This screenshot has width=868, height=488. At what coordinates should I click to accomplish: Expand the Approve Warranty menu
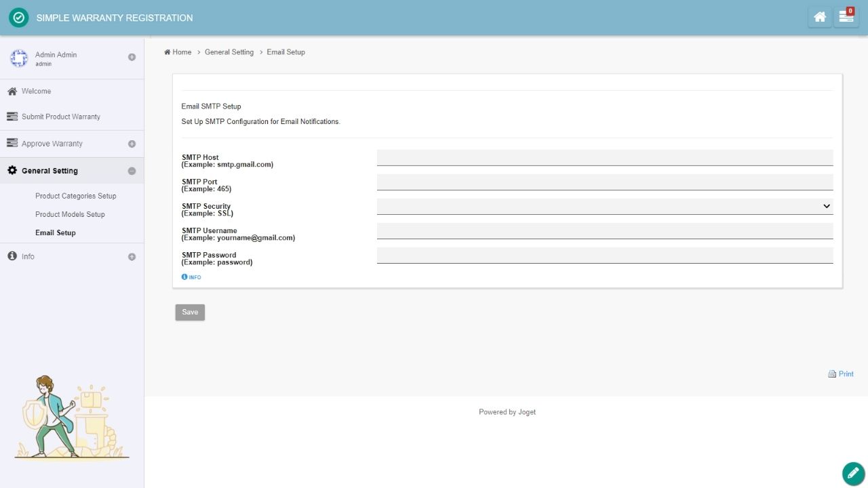[x=132, y=144]
